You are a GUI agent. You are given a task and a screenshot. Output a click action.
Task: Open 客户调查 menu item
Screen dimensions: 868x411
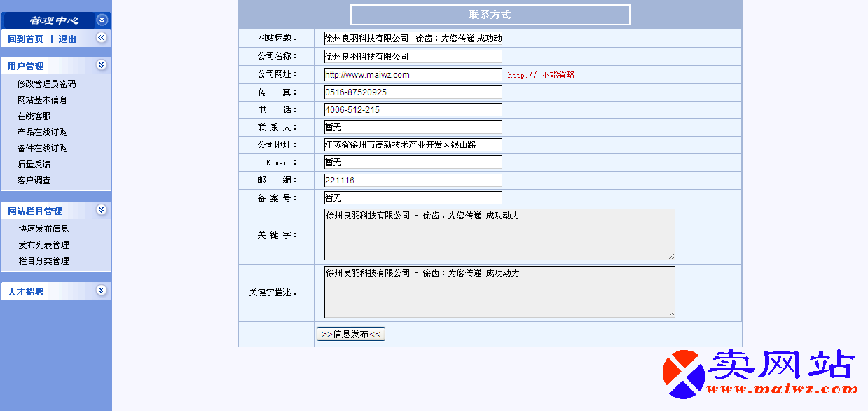tap(34, 181)
